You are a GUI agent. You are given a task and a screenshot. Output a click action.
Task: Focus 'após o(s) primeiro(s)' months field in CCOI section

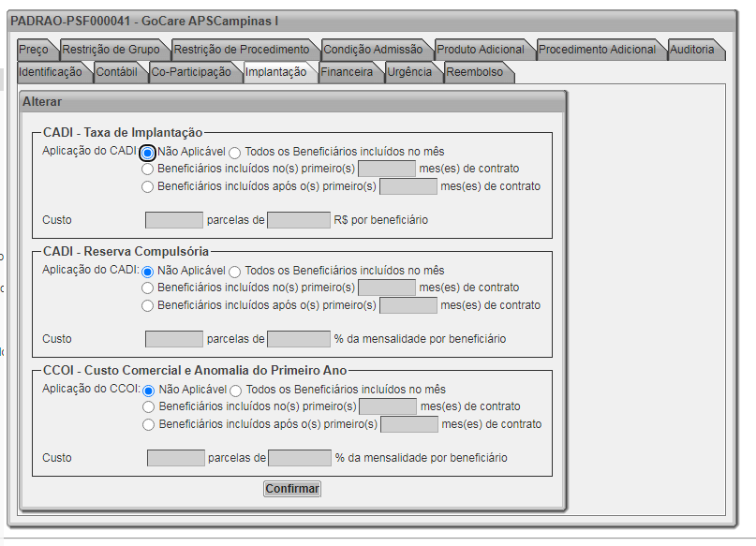(409, 424)
